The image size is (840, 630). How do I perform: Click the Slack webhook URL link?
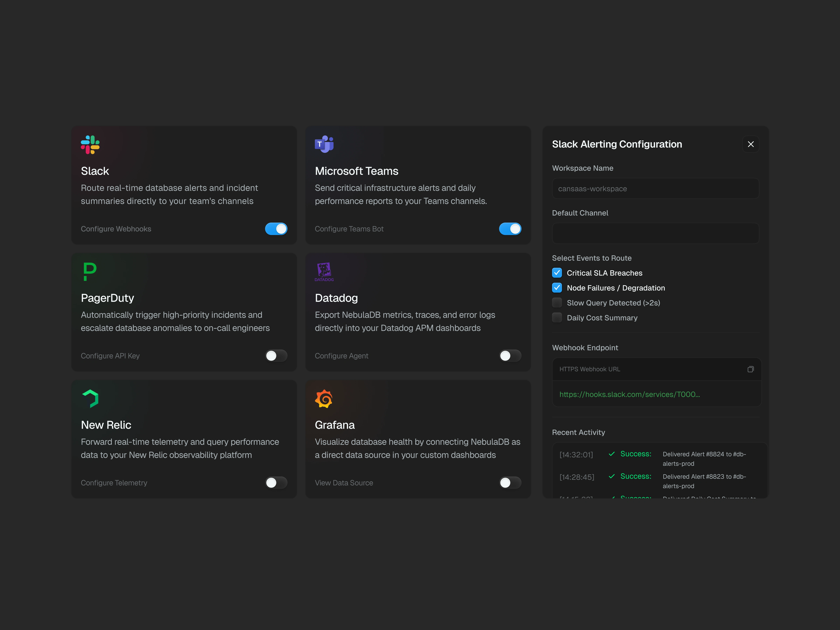629,394
